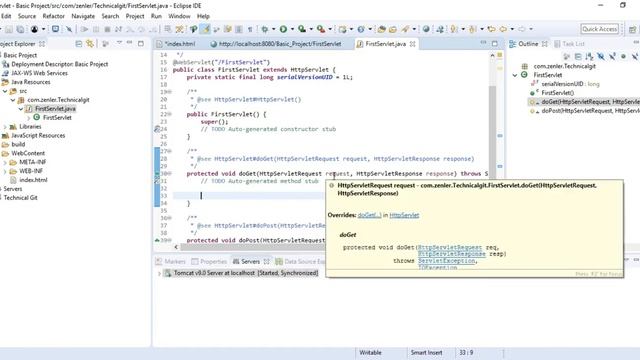Click the Open Web Browser globe icon
The image size is (640, 360).
tap(426, 29)
